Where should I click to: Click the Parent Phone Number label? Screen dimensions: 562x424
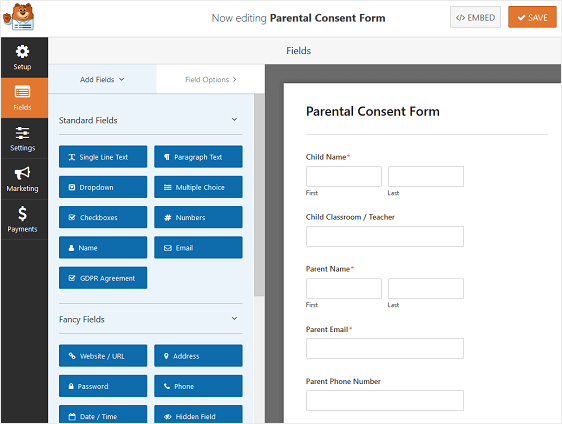[x=343, y=381]
